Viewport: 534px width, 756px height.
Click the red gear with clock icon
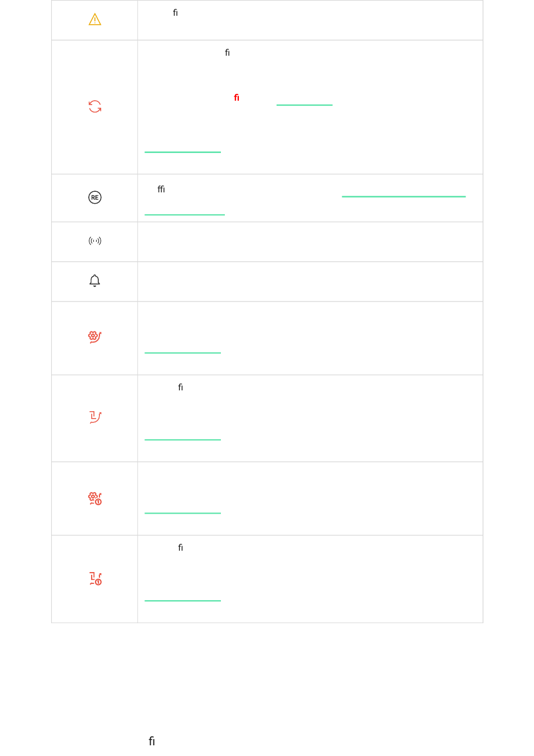(x=95, y=498)
